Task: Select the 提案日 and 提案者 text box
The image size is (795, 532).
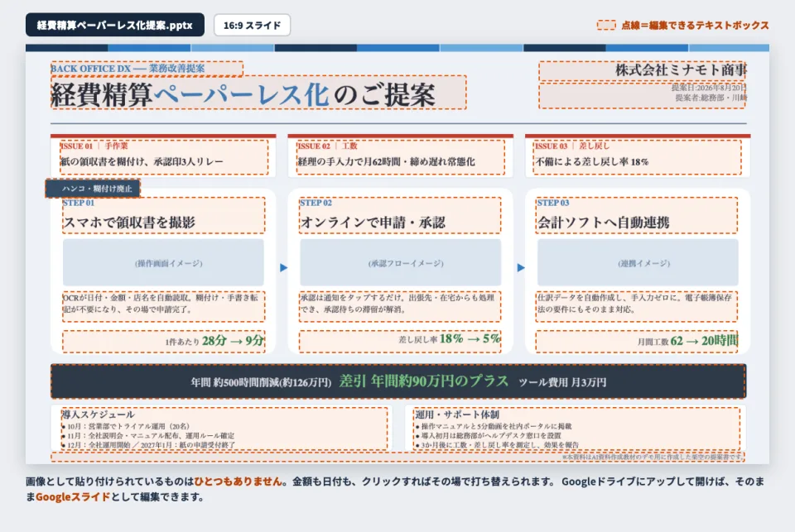Action: coord(643,95)
